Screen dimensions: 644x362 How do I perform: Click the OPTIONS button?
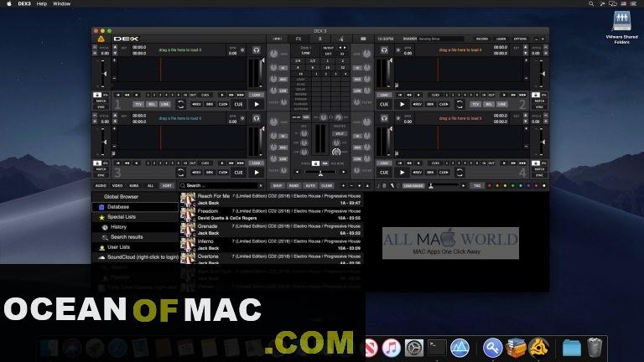[520, 39]
